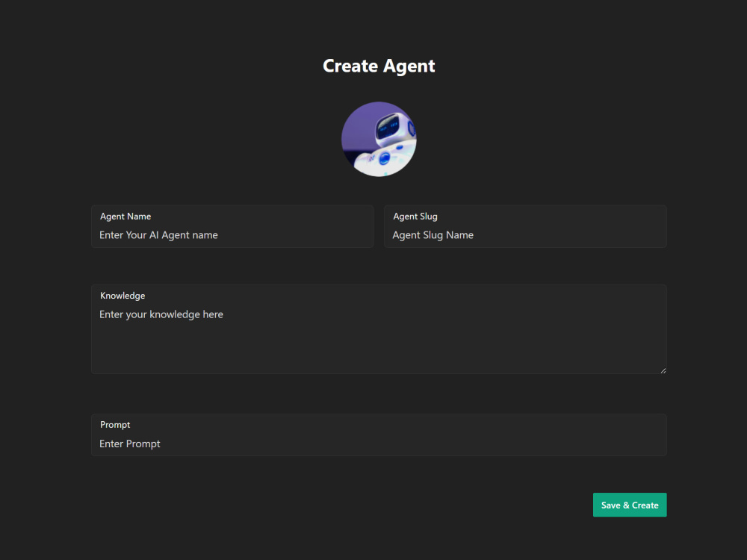The image size is (747, 560).
Task: Click inside the Knowledge textarea
Action: point(379,329)
